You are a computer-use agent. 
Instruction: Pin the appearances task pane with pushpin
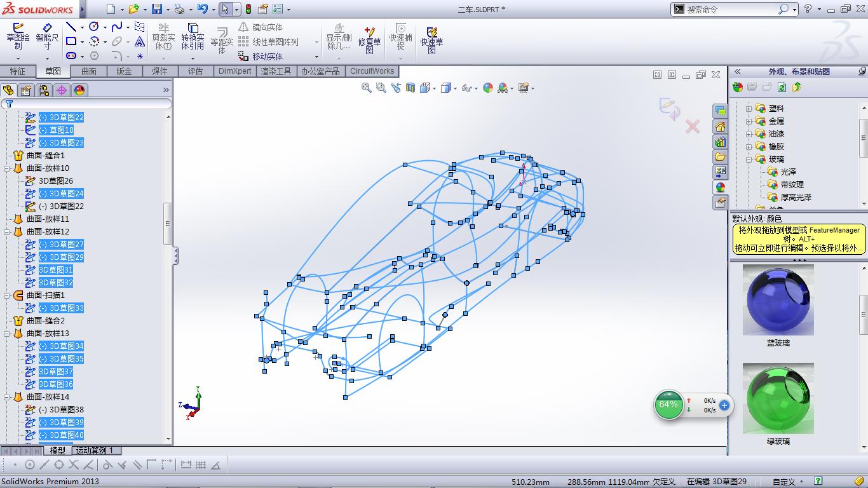coord(862,71)
